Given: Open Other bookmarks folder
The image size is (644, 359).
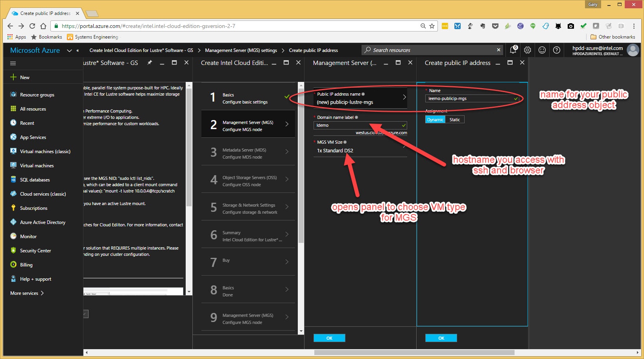Looking at the screenshot, I should 613,37.
